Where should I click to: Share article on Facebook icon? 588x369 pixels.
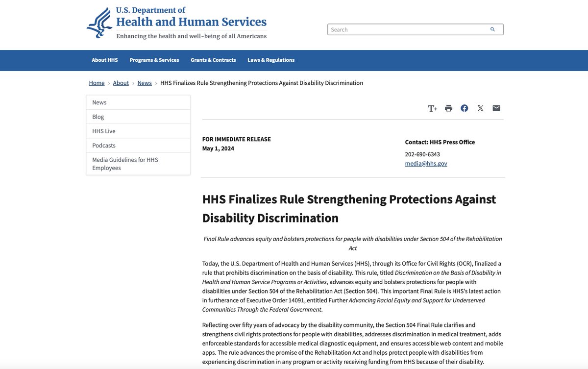click(465, 108)
